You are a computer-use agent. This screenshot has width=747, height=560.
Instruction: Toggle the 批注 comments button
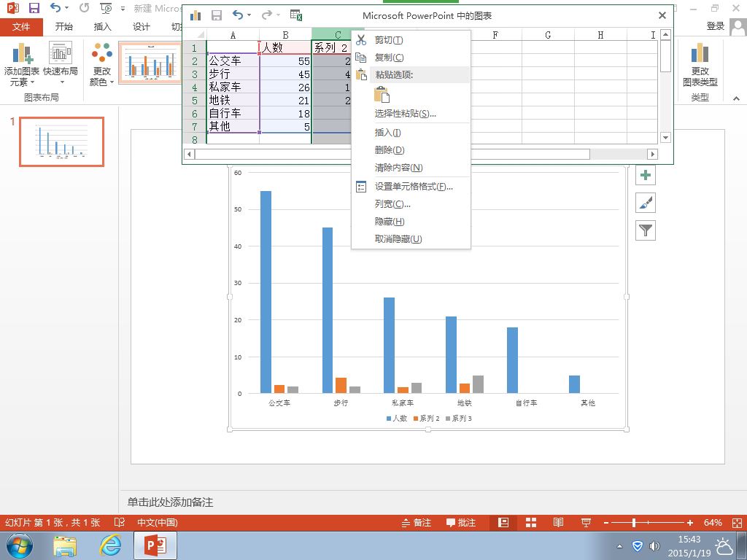pos(461,522)
